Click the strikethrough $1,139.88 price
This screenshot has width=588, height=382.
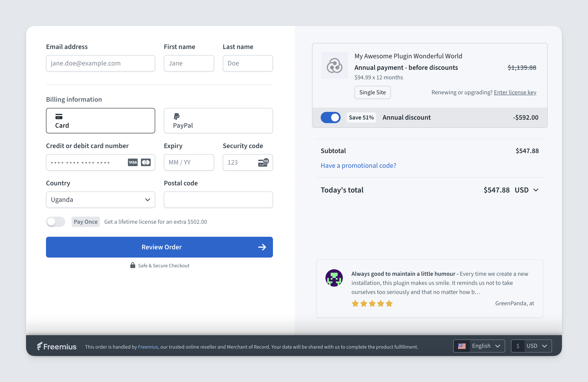[522, 67]
